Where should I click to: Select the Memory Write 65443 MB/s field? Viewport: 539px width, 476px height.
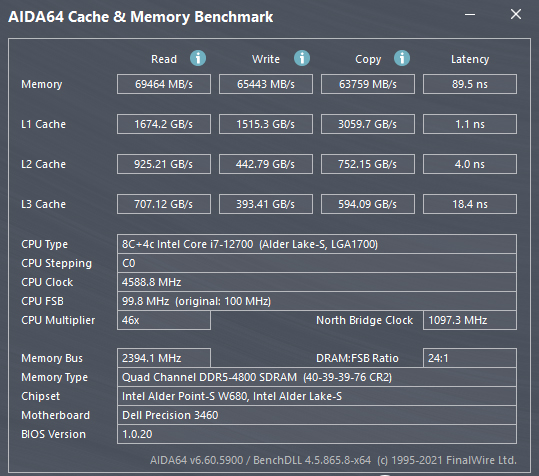266,84
